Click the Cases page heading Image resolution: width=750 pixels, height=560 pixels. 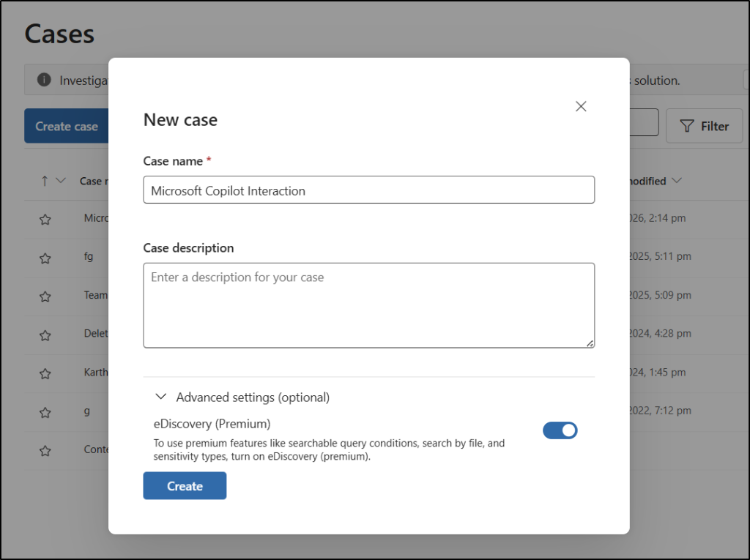[x=59, y=34]
